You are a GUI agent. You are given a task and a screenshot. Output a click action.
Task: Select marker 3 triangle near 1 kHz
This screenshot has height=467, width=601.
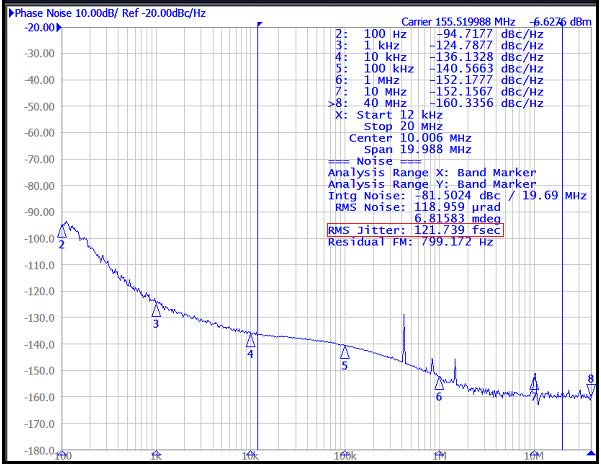point(156,310)
